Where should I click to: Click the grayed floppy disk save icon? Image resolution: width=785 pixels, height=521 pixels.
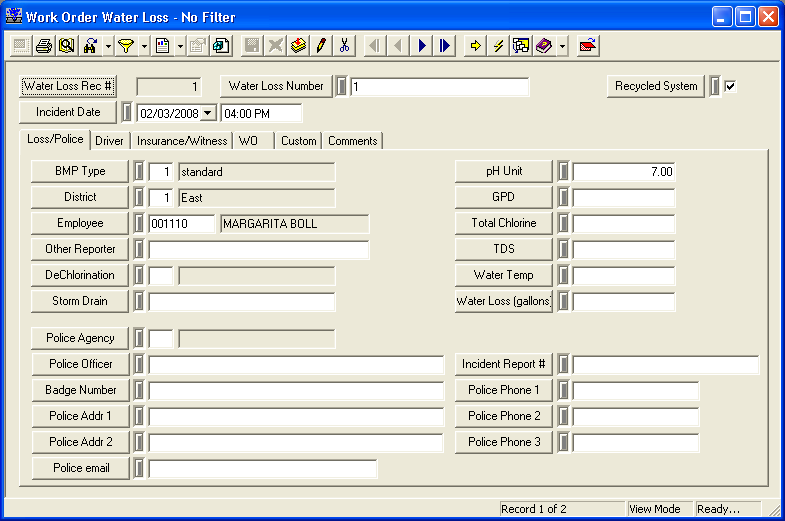click(x=252, y=46)
